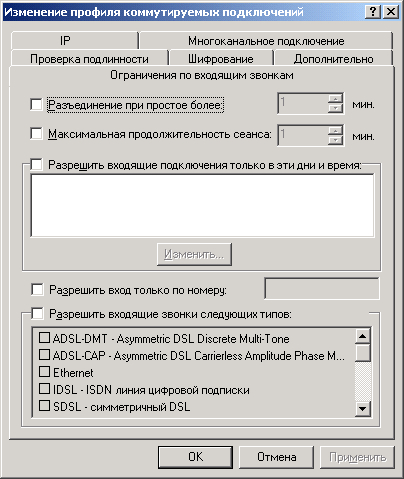Open the Многоканальное подключение tab
Image resolution: width=404 pixels, height=479 pixels.
266,41
